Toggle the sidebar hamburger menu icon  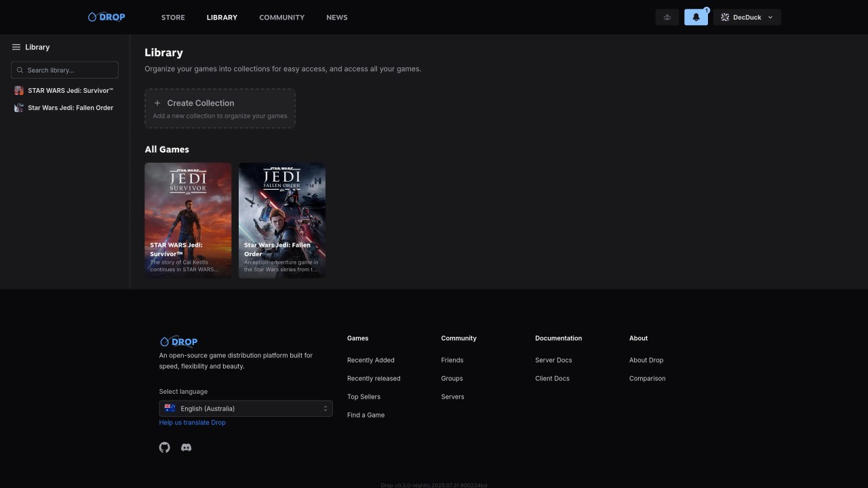(x=16, y=47)
